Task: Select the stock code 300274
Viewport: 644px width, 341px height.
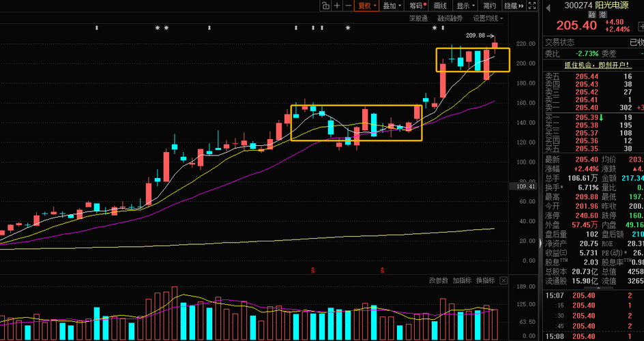Action: tap(578, 5)
